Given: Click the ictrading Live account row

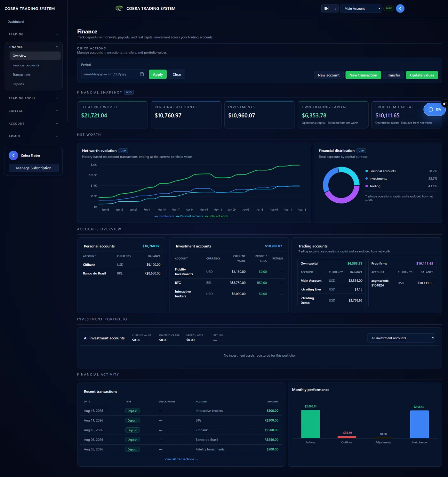Looking at the screenshot, I should [x=331, y=289].
